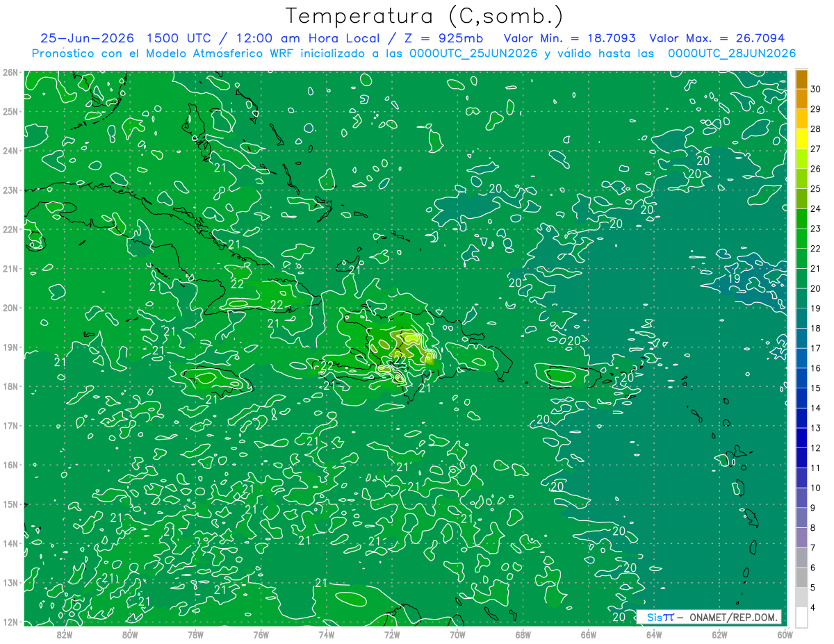
Task: Click the '70W' longitude label
Action: pos(457,634)
